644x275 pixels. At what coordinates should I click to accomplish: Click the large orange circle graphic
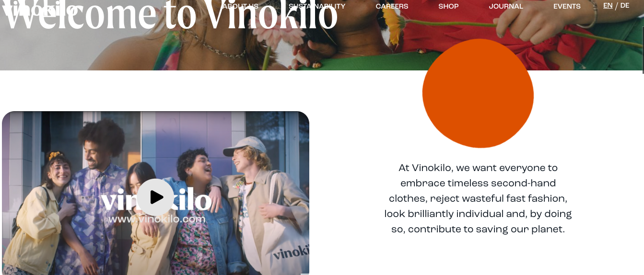pyautogui.click(x=478, y=93)
